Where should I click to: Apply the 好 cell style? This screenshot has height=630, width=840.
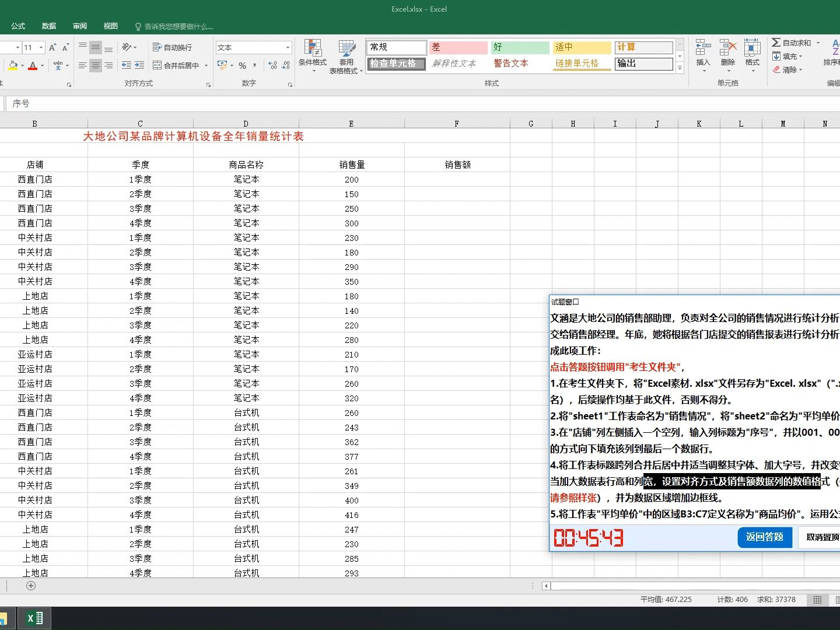pyautogui.click(x=520, y=47)
